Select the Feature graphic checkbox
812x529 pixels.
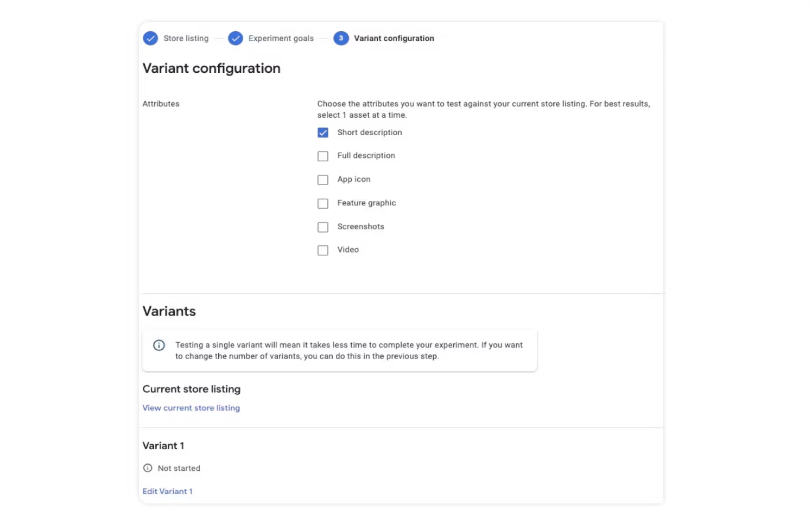coord(323,204)
